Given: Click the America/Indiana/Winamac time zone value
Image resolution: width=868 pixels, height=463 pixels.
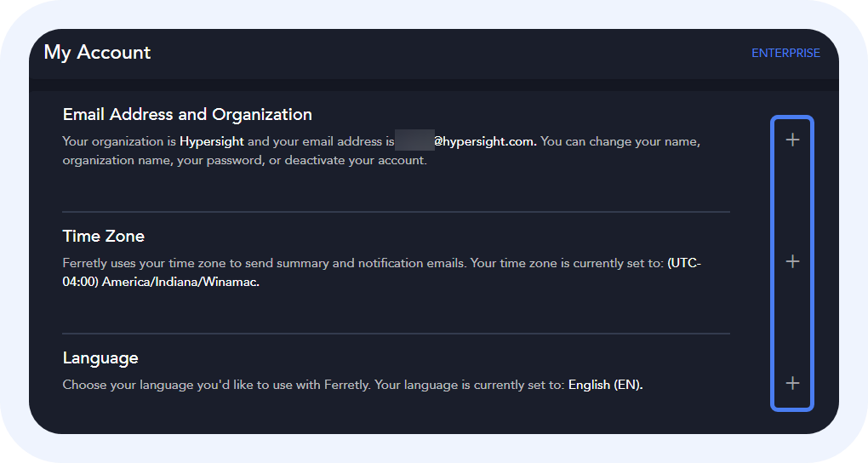Looking at the screenshot, I should point(180,282).
